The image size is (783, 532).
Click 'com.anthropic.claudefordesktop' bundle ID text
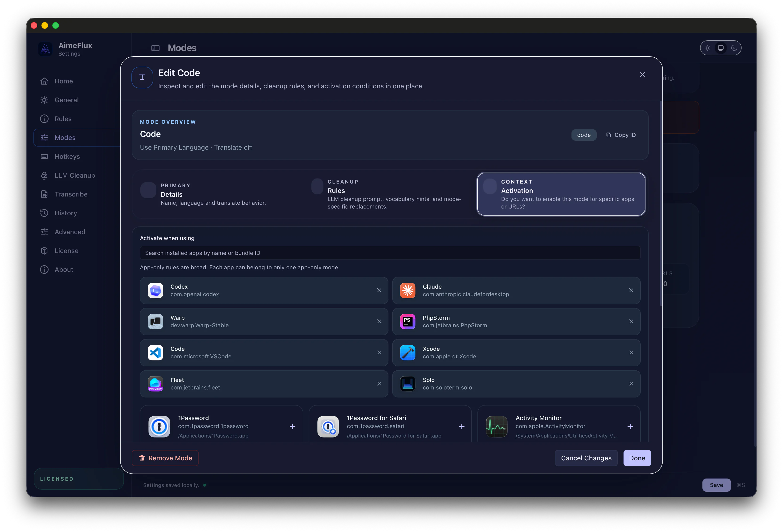[466, 295]
